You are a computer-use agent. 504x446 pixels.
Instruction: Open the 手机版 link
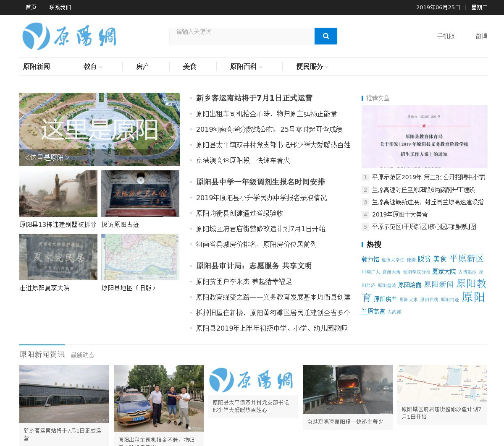click(446, 37)
